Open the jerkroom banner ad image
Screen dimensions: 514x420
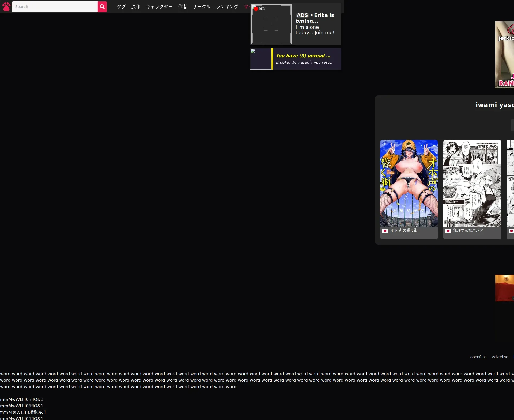tap(504, 55)
